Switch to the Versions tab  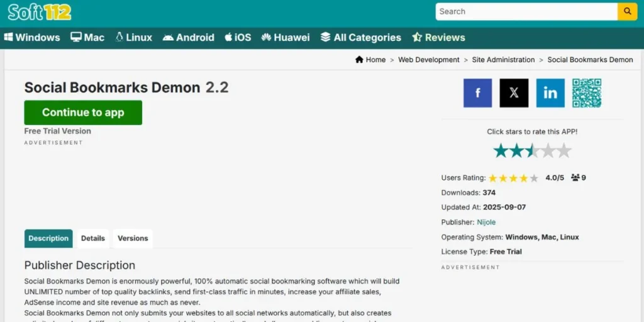point(133,238)
